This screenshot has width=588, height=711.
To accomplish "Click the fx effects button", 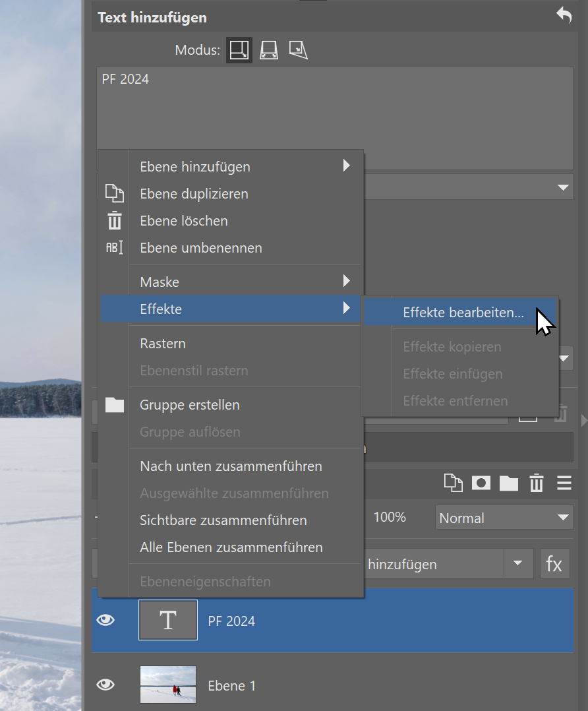I will point(554,565).
